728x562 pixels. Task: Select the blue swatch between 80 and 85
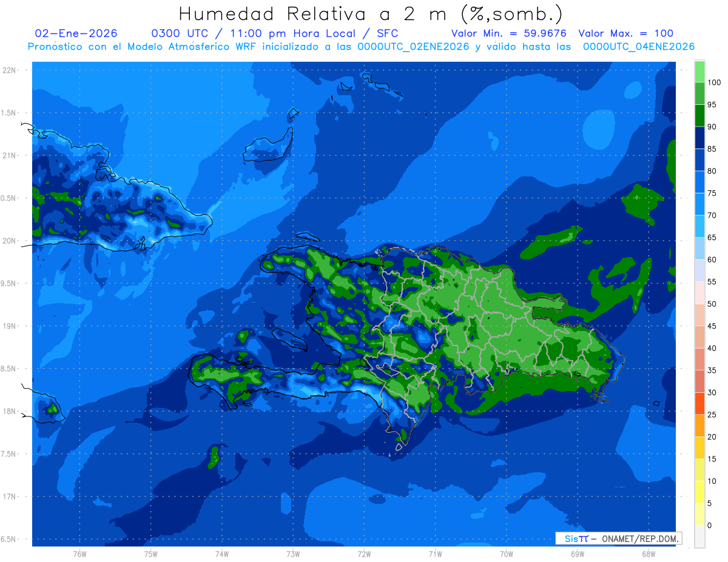click(699, 159)
